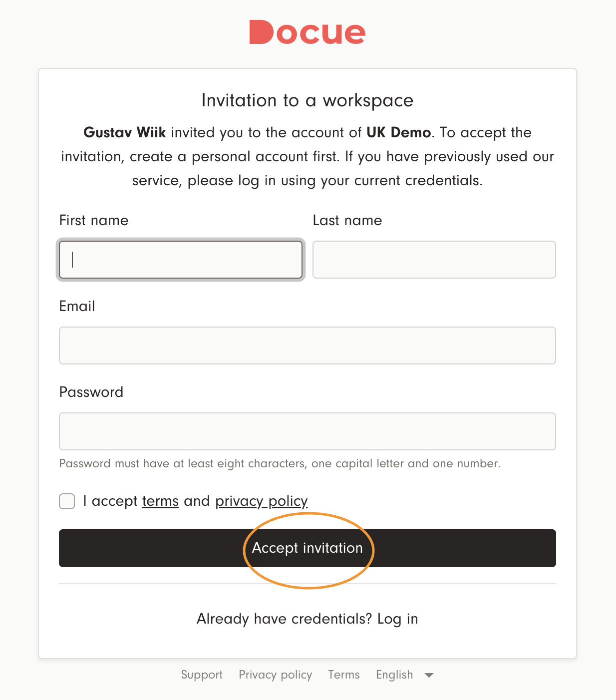Click the Email label text
Screen dimensions: 616x700
[77, 307]
